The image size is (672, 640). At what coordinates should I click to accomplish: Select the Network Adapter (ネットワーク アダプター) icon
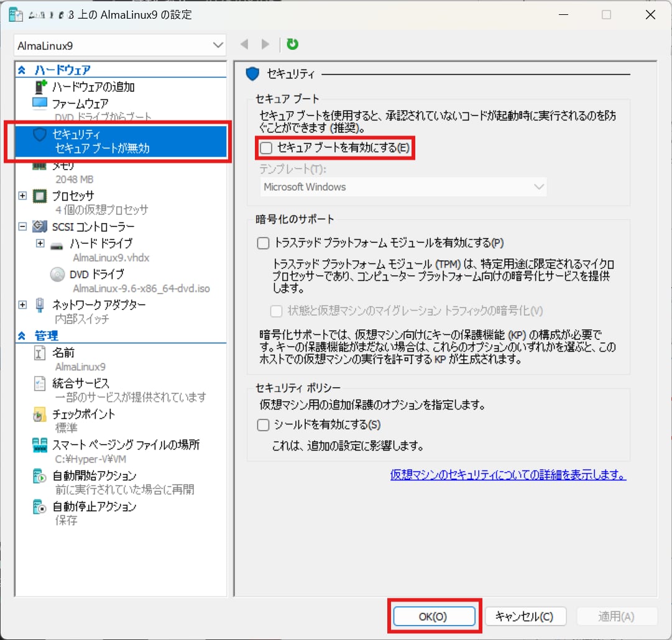[x=40, y=305]
